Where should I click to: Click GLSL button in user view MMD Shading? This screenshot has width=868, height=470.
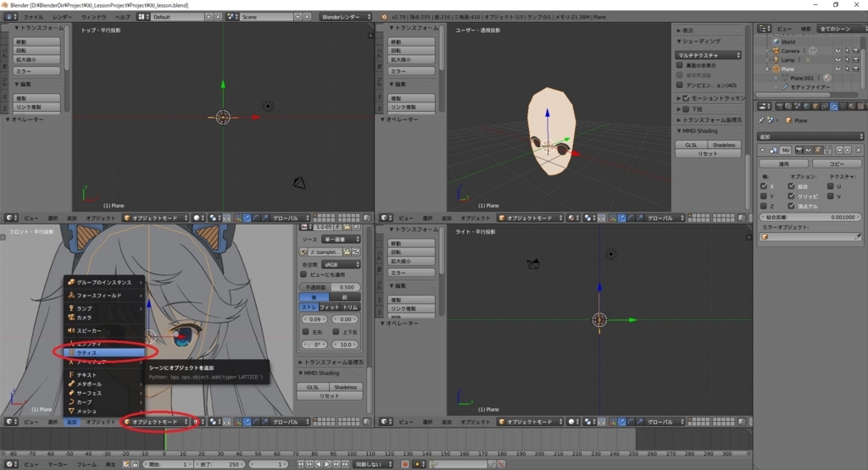692,145
